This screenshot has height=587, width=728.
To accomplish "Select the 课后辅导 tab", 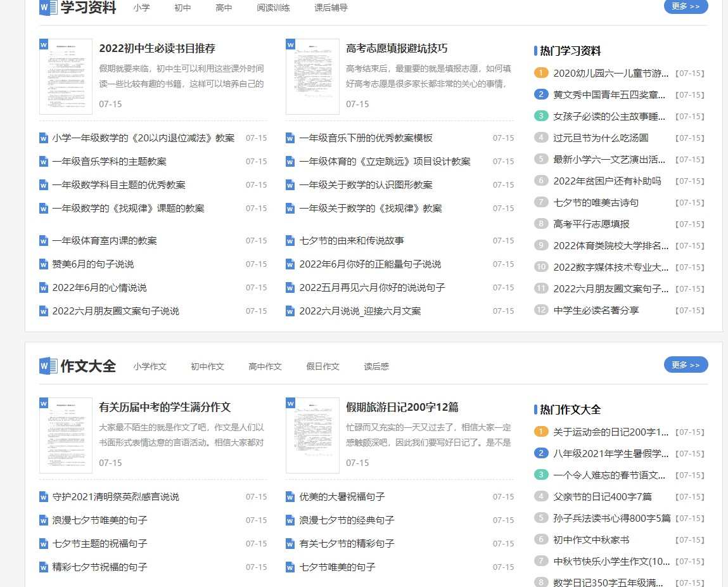I will [331, 8].
